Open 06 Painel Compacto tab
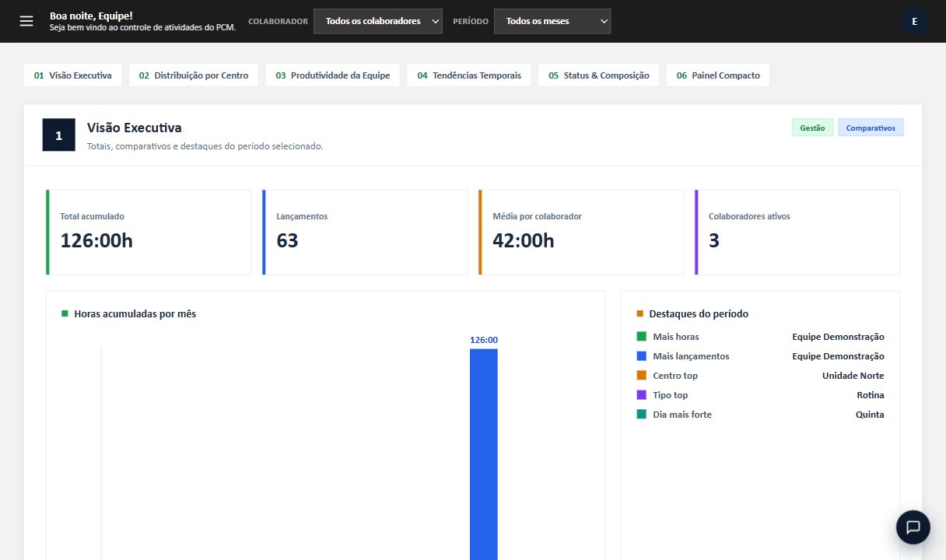946x560 pixels. [718, 75]
